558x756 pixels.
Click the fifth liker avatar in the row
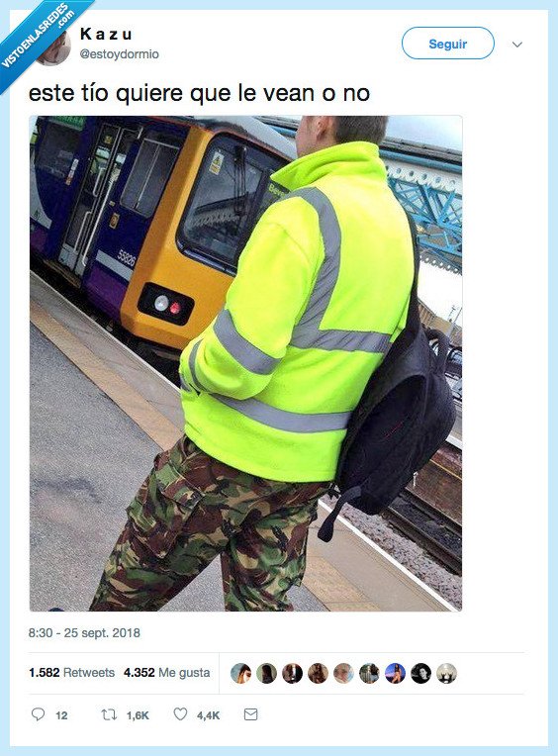click(x=343, y=673)
